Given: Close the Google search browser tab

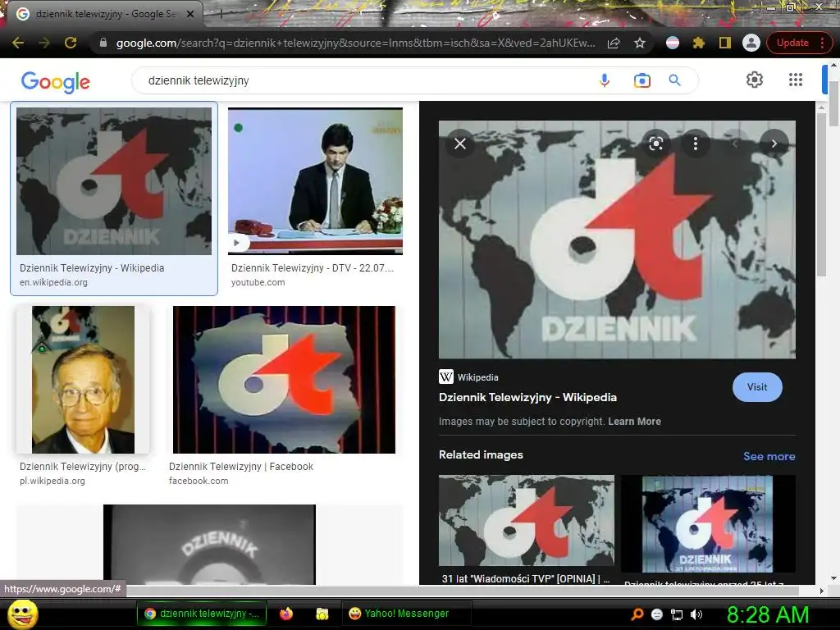Looking at the screenshot, I should point(190,15).
